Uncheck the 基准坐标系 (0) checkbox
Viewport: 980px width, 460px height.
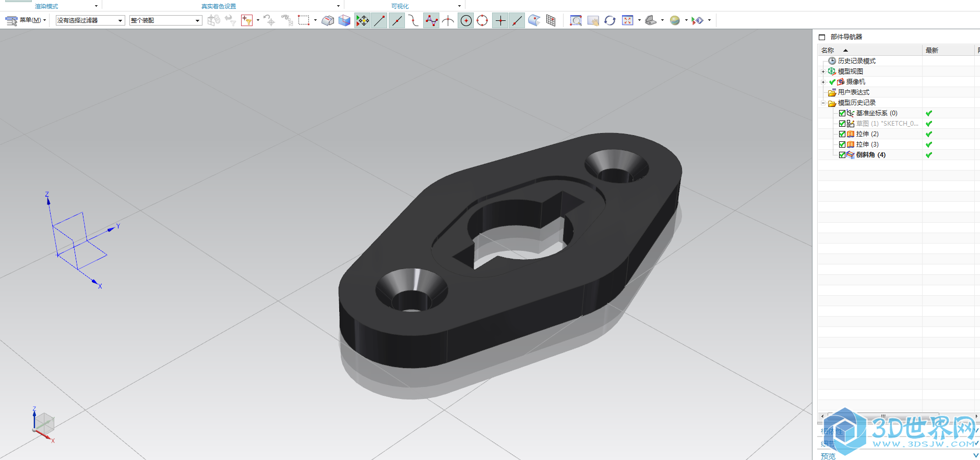coord(842,113)
